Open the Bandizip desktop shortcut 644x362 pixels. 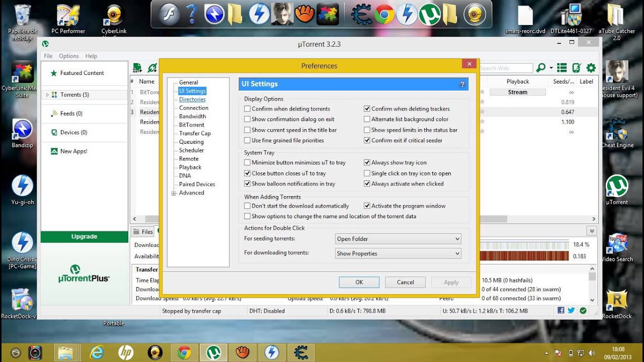click(x=22, y=133)
